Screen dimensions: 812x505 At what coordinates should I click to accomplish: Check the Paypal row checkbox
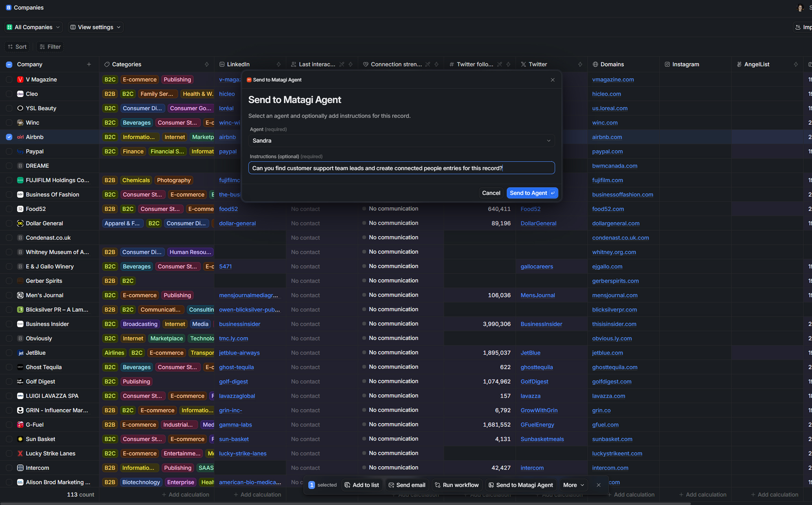(x=9, y=151)
